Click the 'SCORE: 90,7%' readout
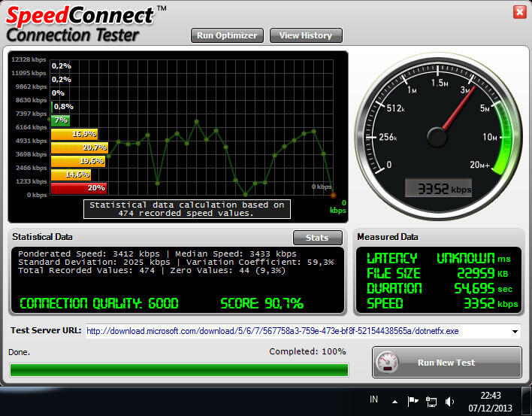The width and height of the screenshot is (532, 416). [x=261, y=303]
